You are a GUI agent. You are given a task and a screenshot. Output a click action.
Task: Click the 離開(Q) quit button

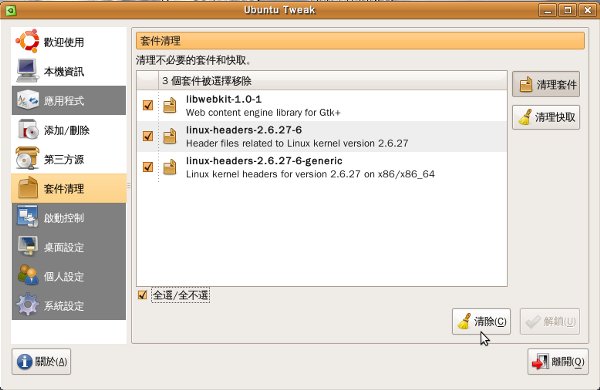coord(558,361)
